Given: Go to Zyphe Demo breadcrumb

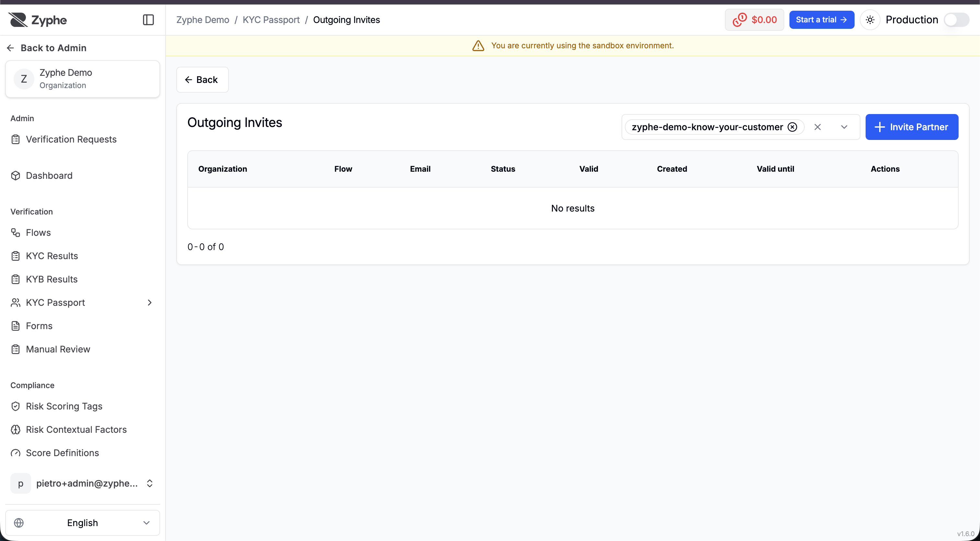Looking at the screenshot, I should [x=203, y=20].
